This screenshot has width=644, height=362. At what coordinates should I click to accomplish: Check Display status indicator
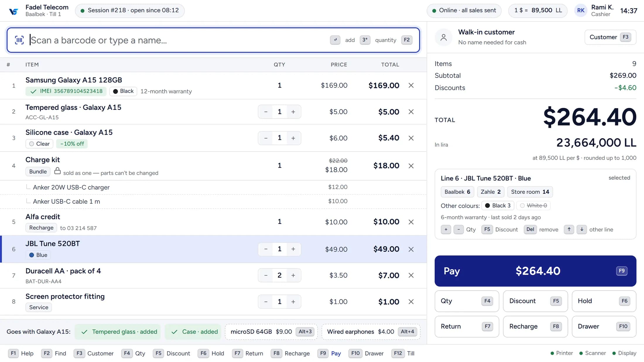pos(624,353)
